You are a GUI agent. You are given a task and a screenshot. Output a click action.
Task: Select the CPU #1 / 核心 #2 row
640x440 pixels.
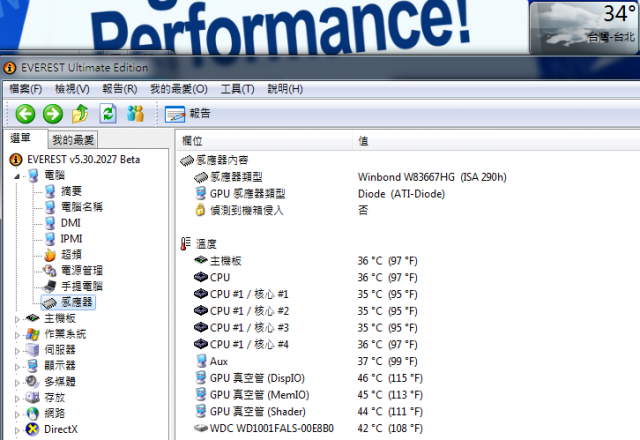tap(306, 311)
